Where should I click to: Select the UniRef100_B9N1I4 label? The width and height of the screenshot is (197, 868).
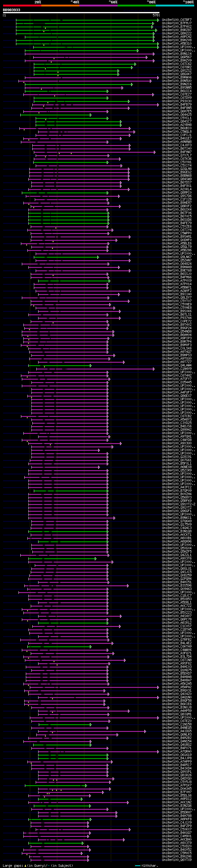coord(177,54)
